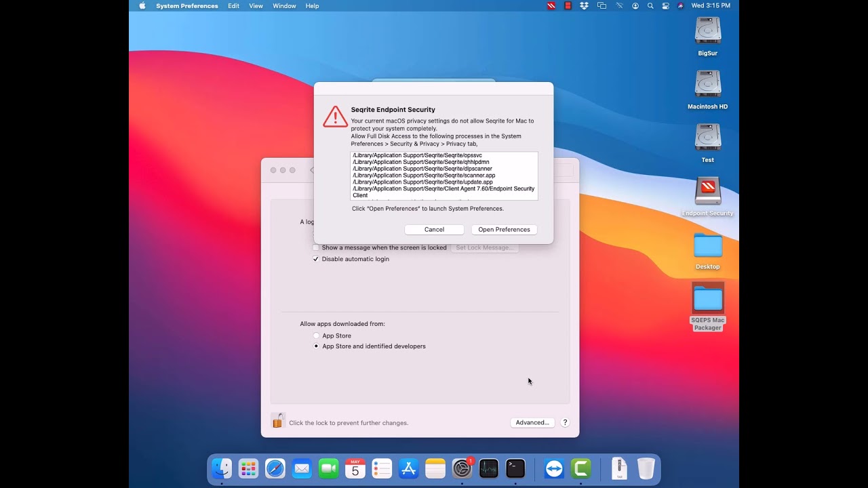Launch FaceTime from the Dock
The width and height of the screenshot is (868, 488).
(329, 468)
